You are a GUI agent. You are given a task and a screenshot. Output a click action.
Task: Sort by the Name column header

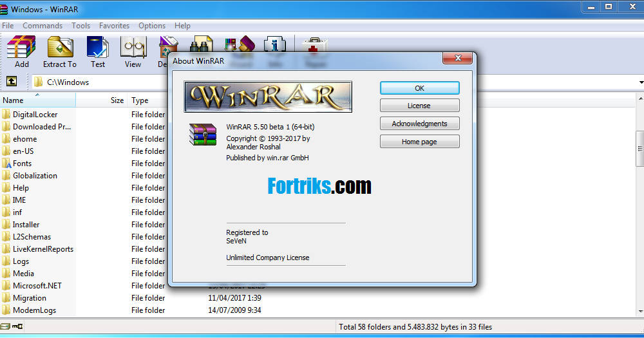click(x=38, y=100)
